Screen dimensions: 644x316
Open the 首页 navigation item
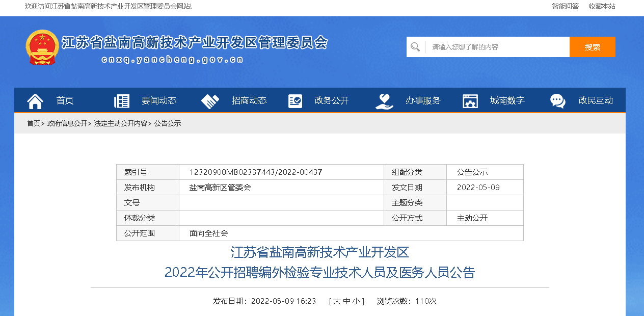click(65, 100)
